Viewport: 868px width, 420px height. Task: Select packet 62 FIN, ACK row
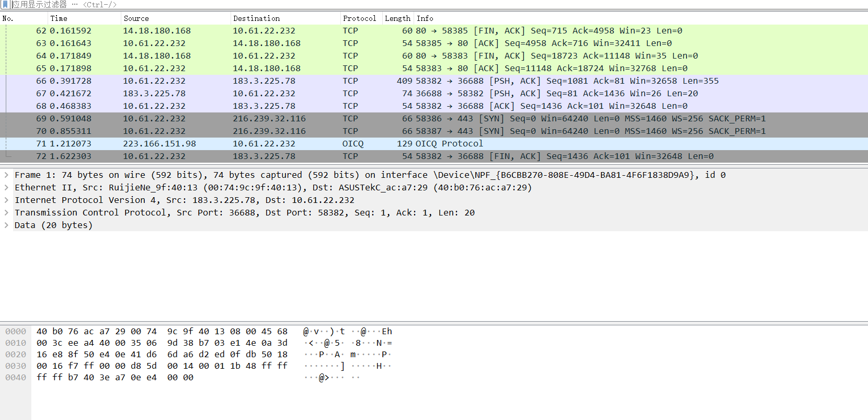434,31
